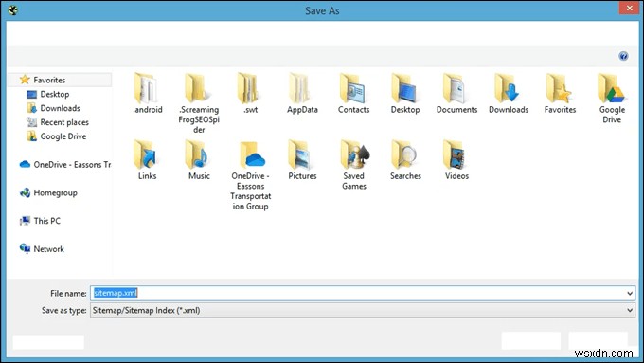Open the Documents folder
Image resolution: width=644 pixels, height=363 pixels.
[456, 93]
